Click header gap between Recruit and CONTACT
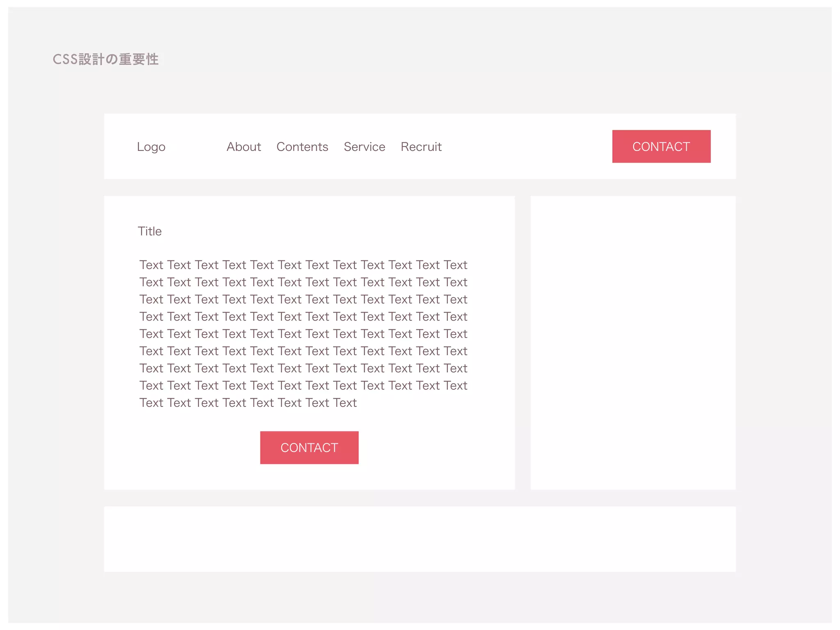 click(x=527, y=147)
